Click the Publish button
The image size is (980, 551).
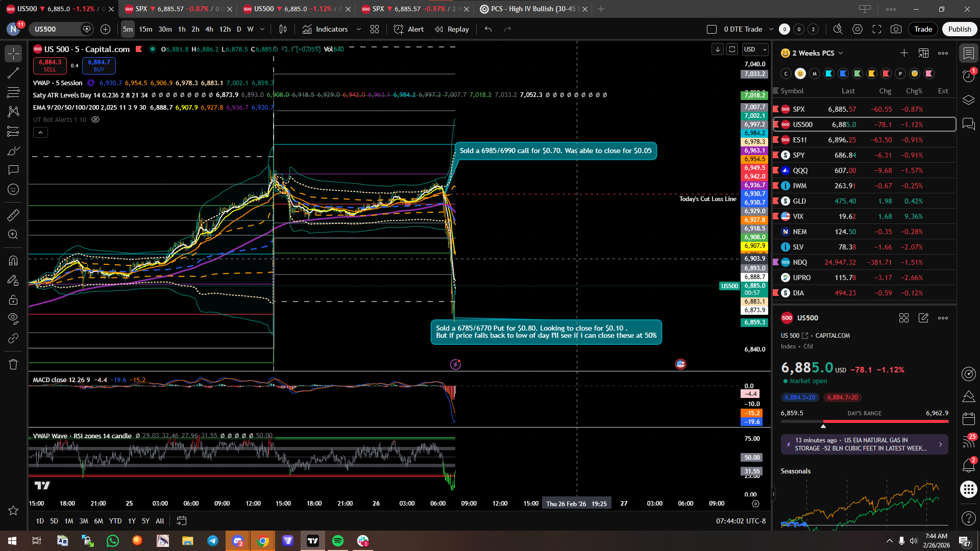(959, 29)
